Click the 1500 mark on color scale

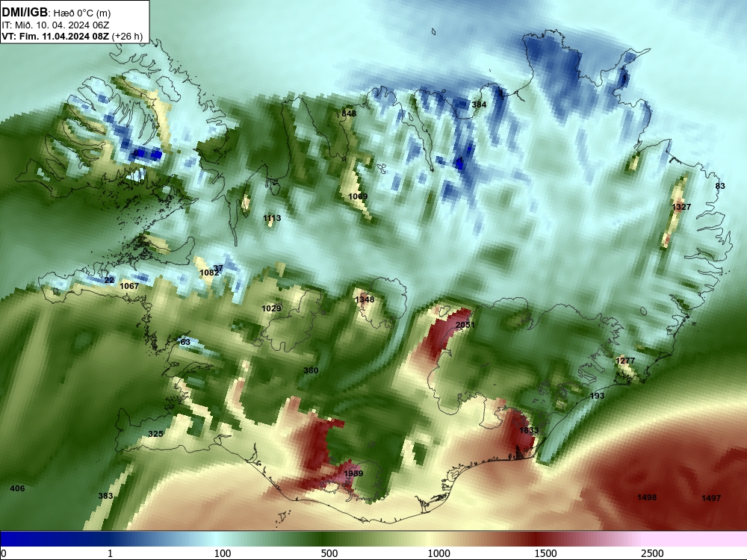tap(545, 553)
